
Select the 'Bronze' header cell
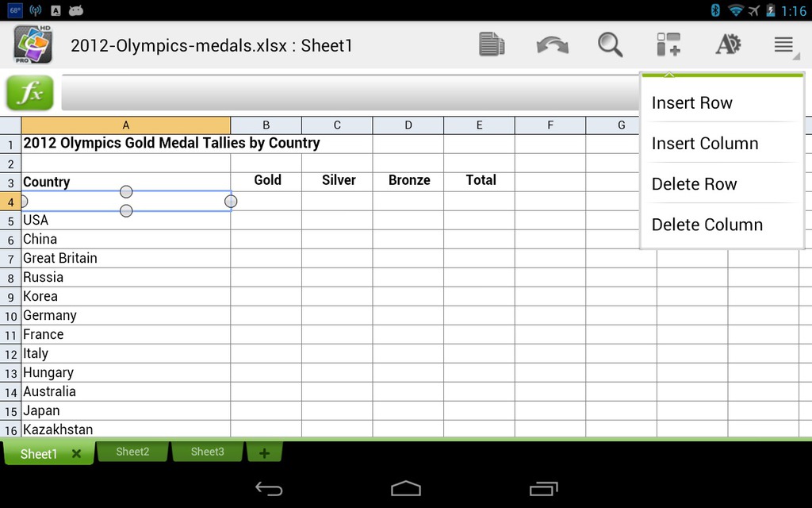pos(408,182)
